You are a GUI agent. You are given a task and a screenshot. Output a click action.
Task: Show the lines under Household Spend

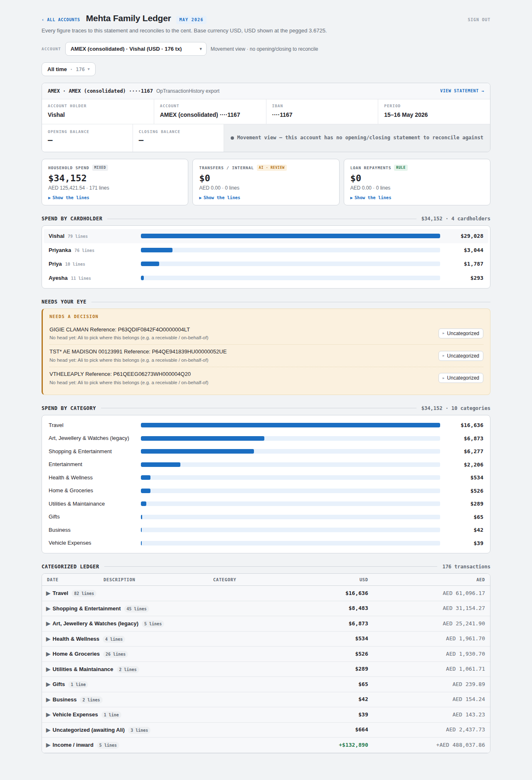coord(69,198)
